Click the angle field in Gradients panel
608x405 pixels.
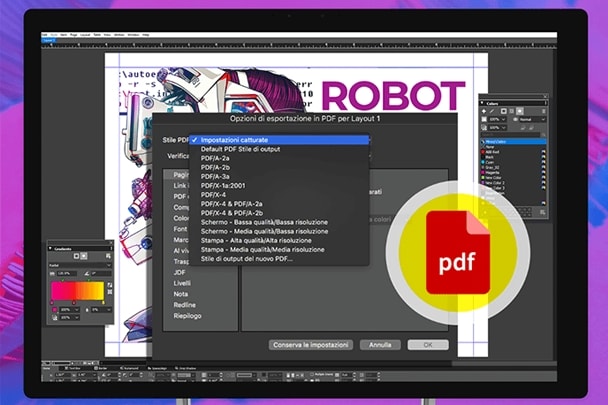(101, 273)
